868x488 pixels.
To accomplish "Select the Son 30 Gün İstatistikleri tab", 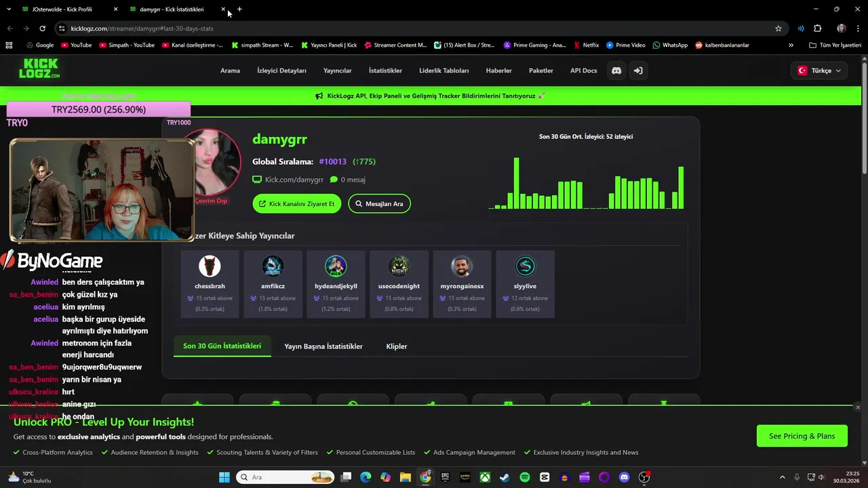I will tap(222, 346).
